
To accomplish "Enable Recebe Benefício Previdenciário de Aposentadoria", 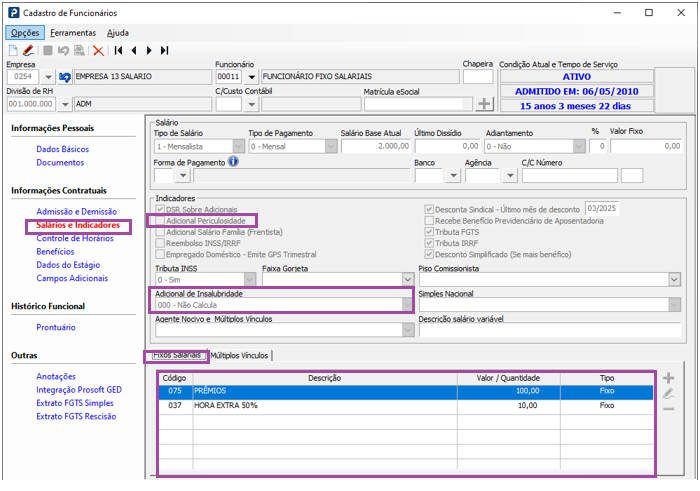I will (430, 220).
